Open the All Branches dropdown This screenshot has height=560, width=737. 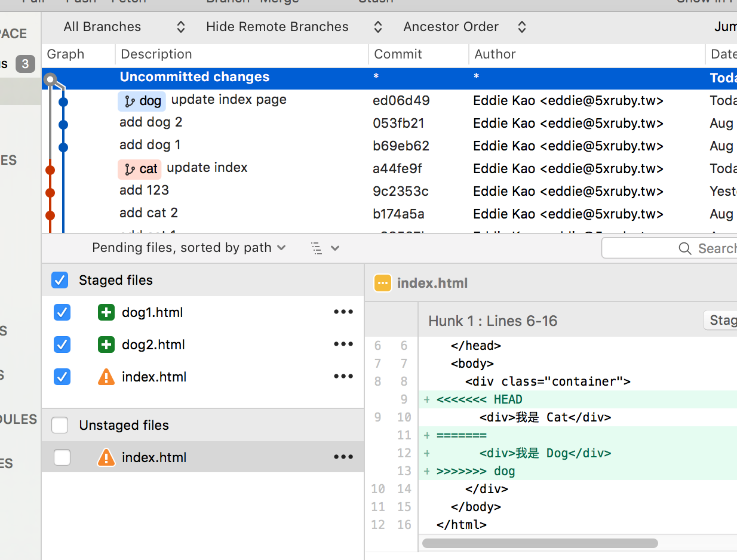(x=124, y=27)
